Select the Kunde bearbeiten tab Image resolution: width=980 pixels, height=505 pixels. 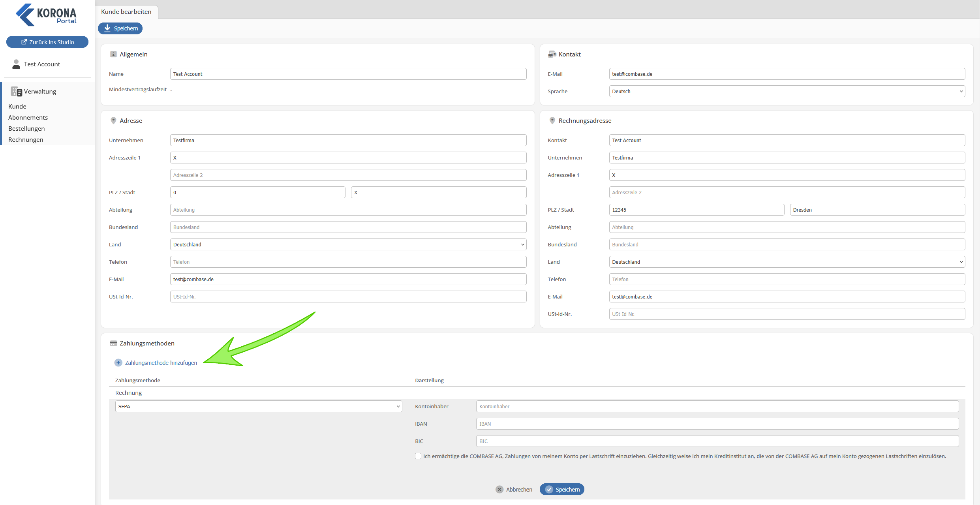(126, 12)
